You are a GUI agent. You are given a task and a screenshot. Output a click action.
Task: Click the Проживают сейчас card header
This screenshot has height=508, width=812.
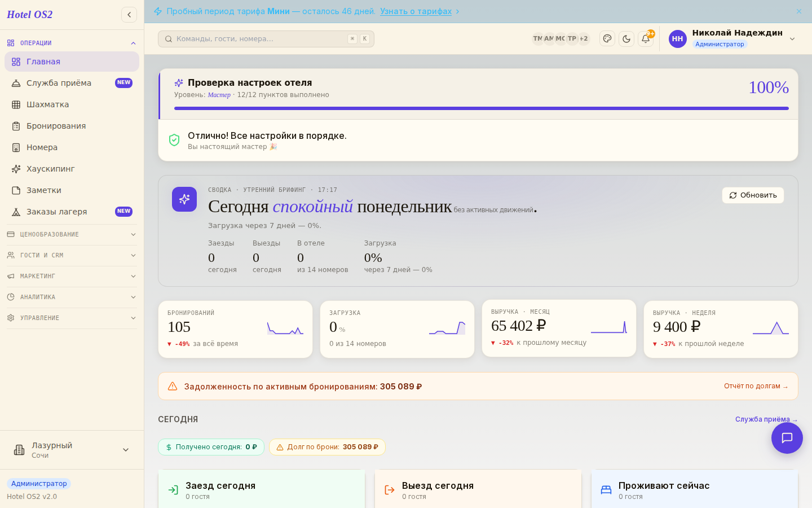click(x=695, y=489)
